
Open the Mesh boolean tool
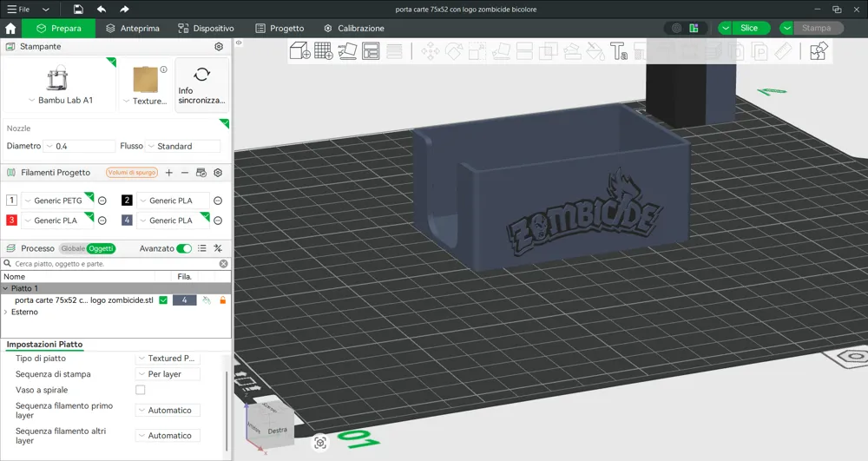click(x=548, y=51)
